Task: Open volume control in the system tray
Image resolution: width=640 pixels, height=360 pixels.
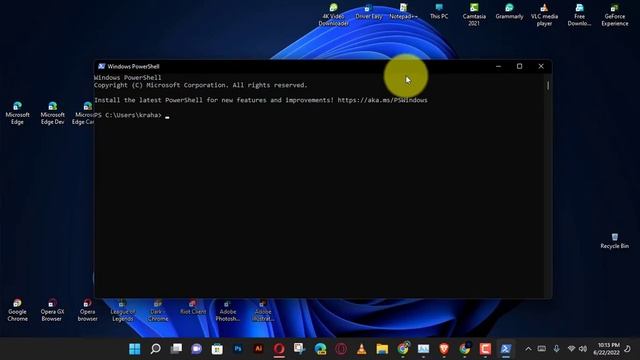Action: click(x=583, y=349)
